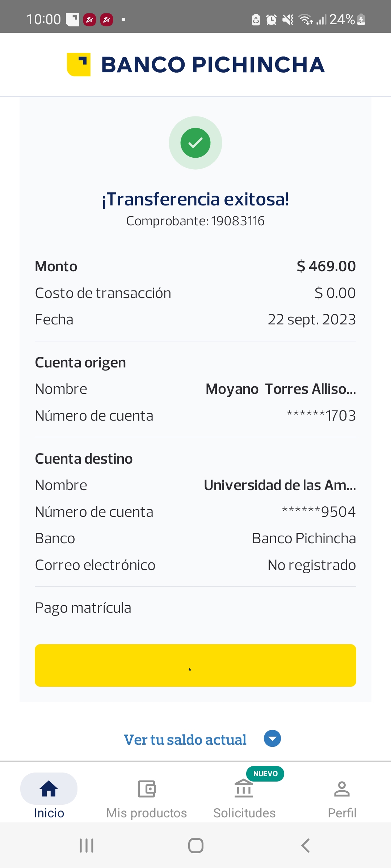Open the Inicio home icon
The image size is (391, 868).
(49, 789)
